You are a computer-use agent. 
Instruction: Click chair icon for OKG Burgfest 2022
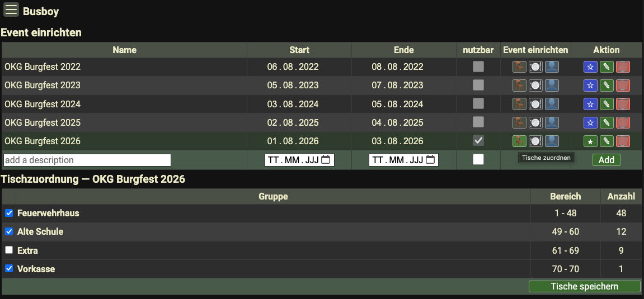[x=519, y=67]
